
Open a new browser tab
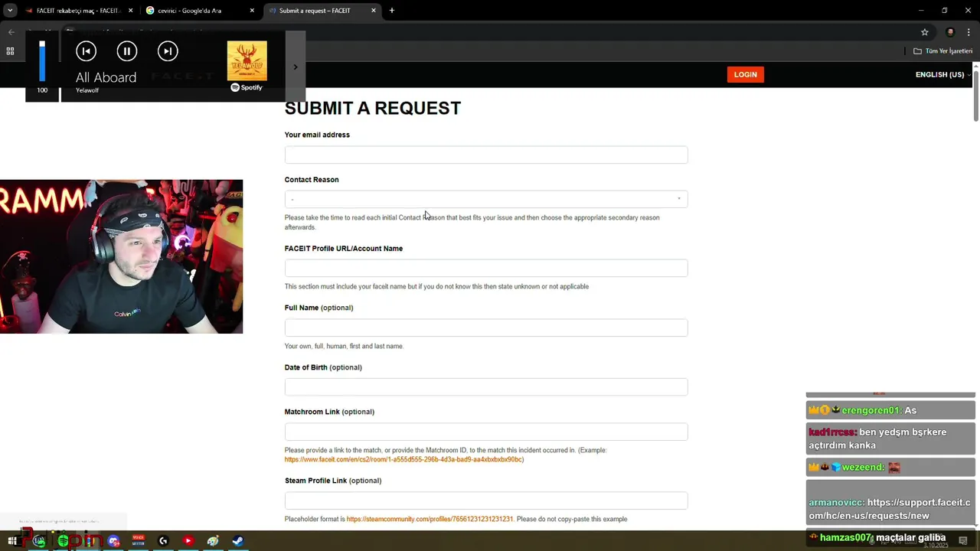pyautogui.click(x=392, y=11)
